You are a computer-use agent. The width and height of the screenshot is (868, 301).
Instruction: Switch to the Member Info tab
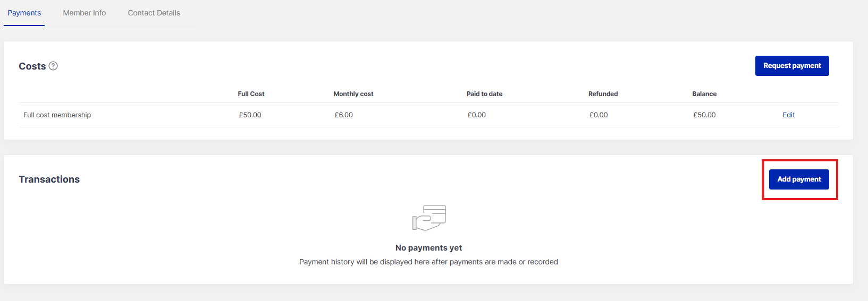tap(85, 13)
